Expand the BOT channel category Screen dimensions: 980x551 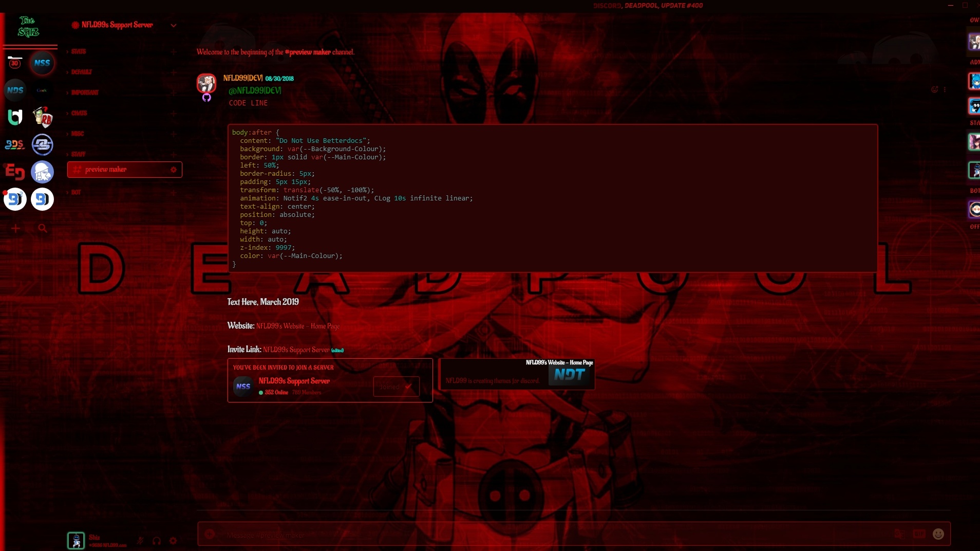[76, 192]
